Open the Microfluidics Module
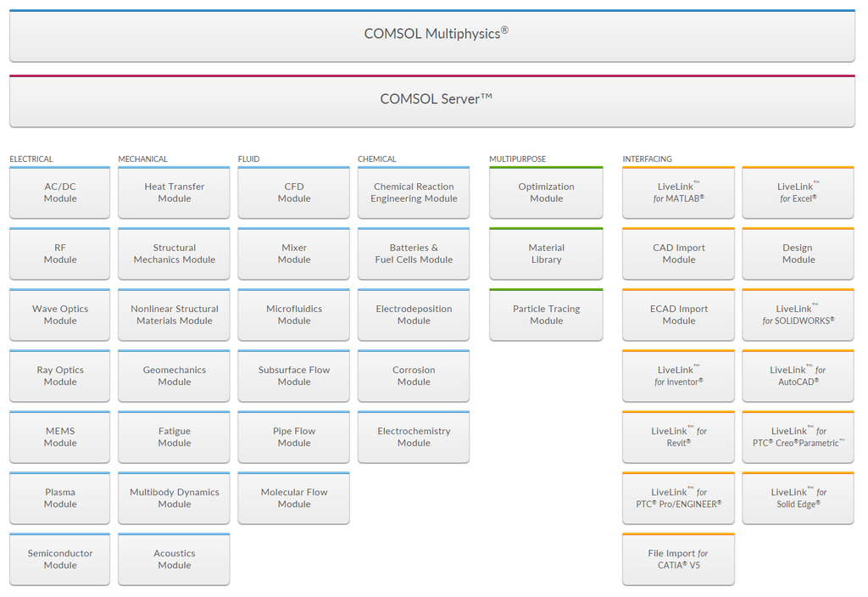This screenshot has height=597, width=868. coord(294,315)
